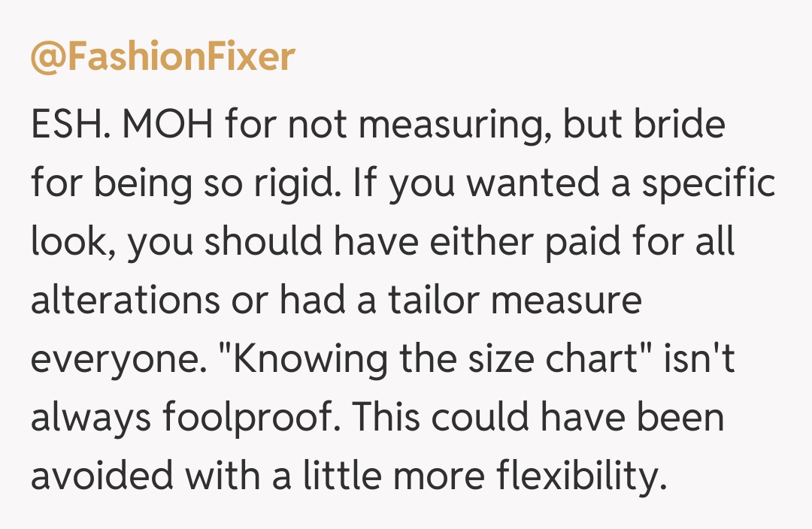This screenshot has height=529, width=812.
Task: Click the word "look," starting the third line
Action: pos(73,243)
